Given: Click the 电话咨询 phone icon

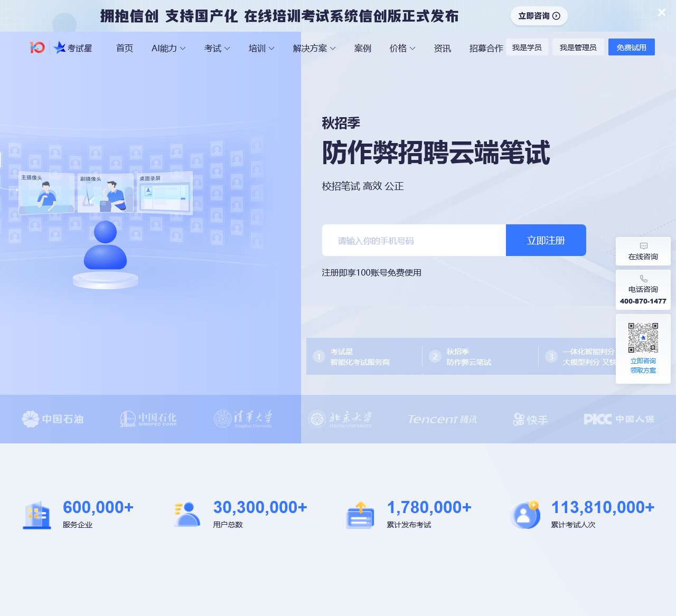Looking at the screenshot, I should pos(643,279).
